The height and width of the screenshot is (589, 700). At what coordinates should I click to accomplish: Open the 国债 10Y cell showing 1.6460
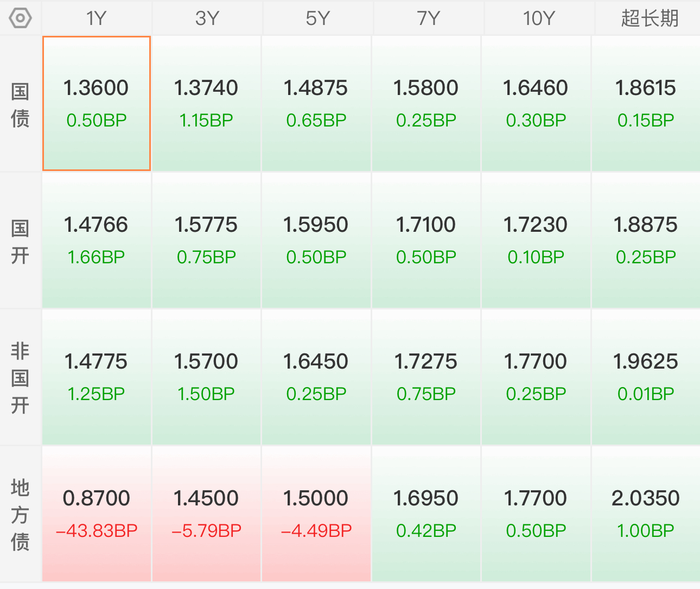tap(536, 104)
